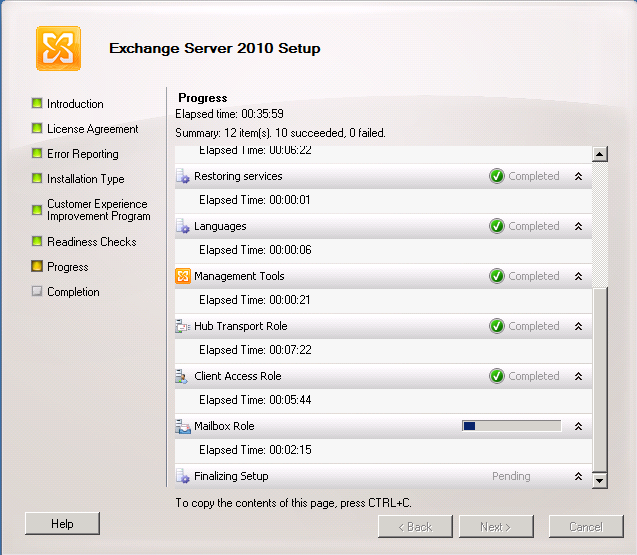Collapse the Management Tools section
Screen dimensions: 637x555
point(578,276)
